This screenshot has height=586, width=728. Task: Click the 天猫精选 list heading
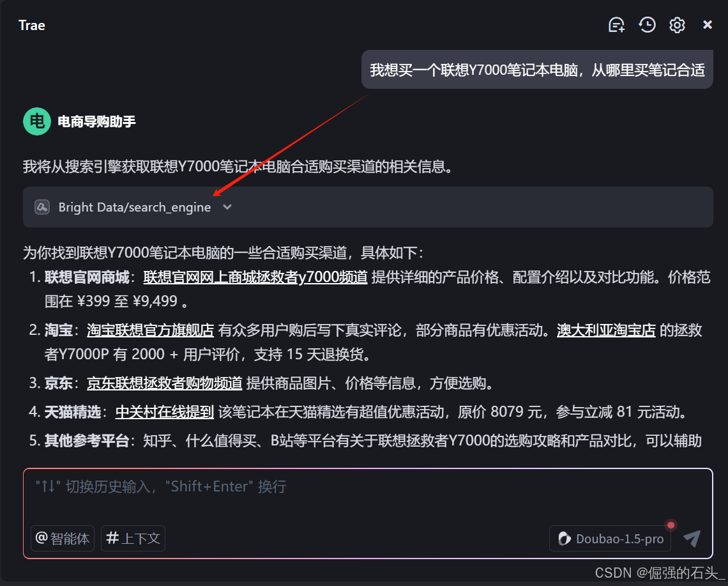coord(73,412)
